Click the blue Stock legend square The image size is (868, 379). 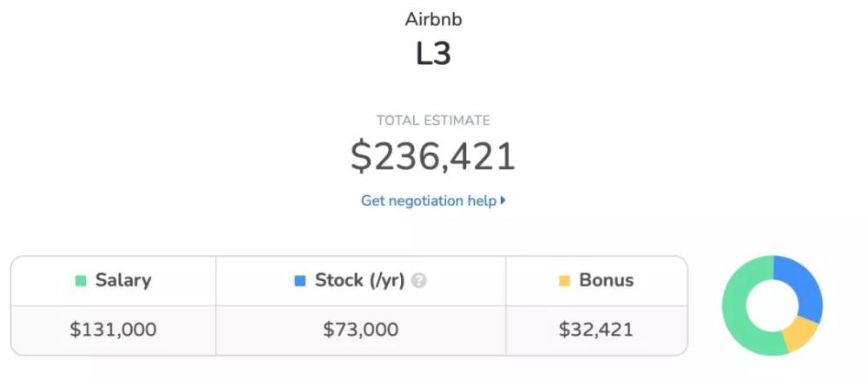tap(300, 281)
